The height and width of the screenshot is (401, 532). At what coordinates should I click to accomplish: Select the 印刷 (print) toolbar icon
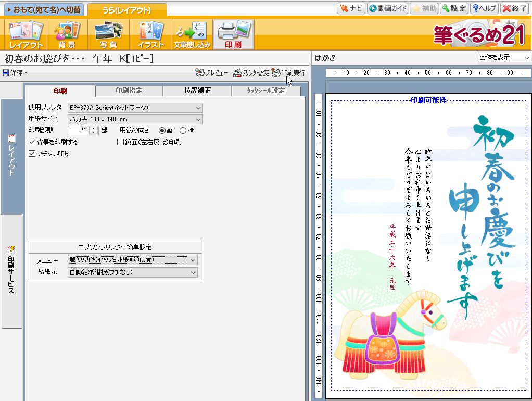(234, 32)
